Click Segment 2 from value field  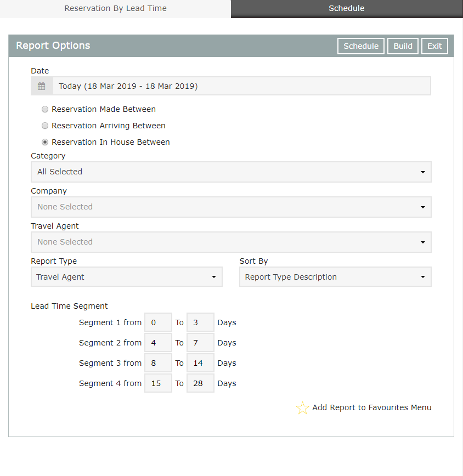pyautogui.click(x=158, y=343)
